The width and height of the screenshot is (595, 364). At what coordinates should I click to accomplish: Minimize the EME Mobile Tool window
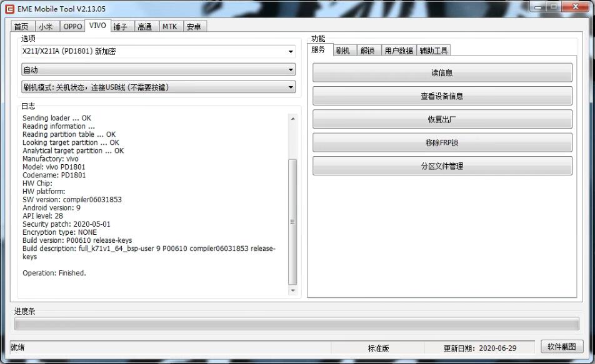(x=538, y=6)
